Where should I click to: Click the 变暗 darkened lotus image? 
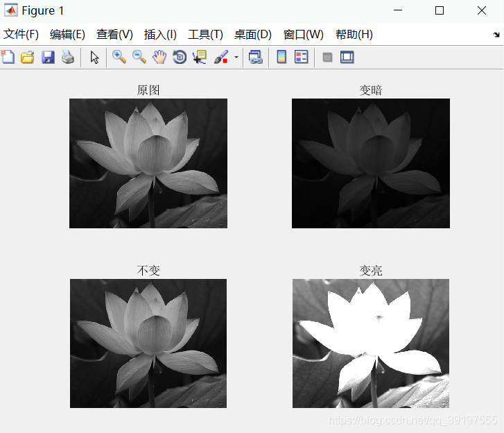coord(371,164)
